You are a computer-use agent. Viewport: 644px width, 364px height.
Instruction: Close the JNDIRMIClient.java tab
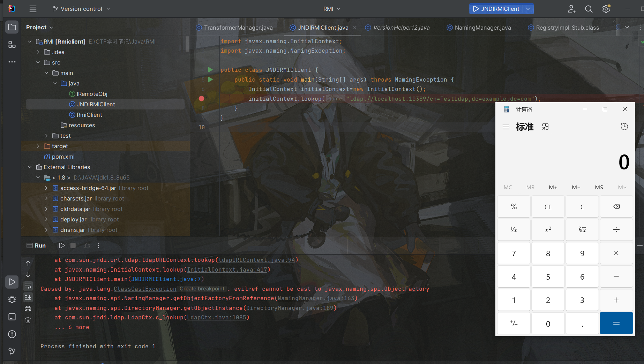click(x=355, y=28)
